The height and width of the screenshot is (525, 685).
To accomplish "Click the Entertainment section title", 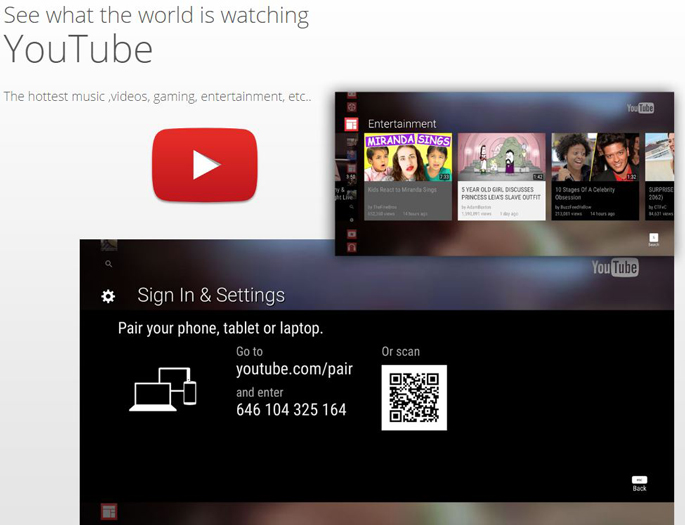I will point(402,124).
